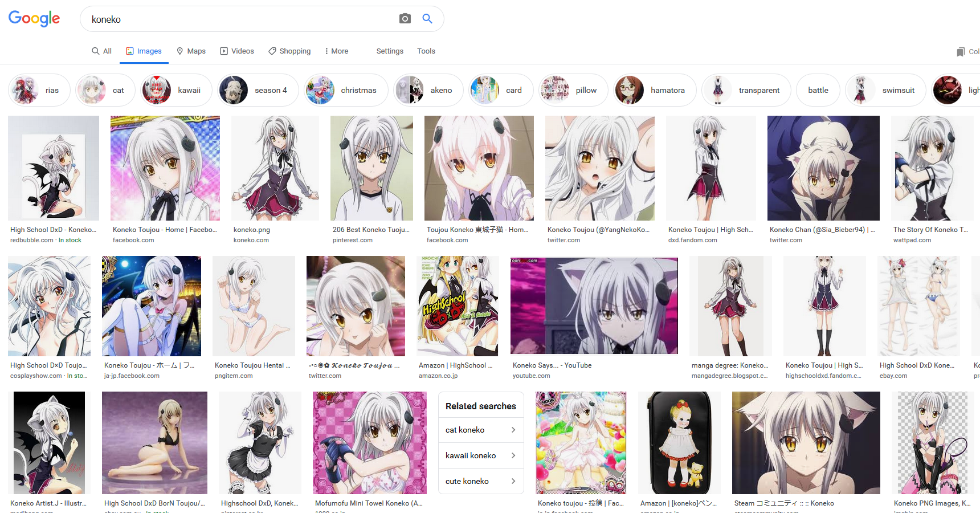
Task: Click 'Highschool DxD, Konek' caption link
Action: 259,503
